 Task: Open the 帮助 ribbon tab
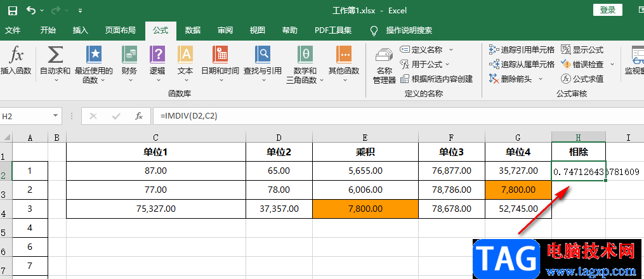pyautogui.click(x=289, y=30)
